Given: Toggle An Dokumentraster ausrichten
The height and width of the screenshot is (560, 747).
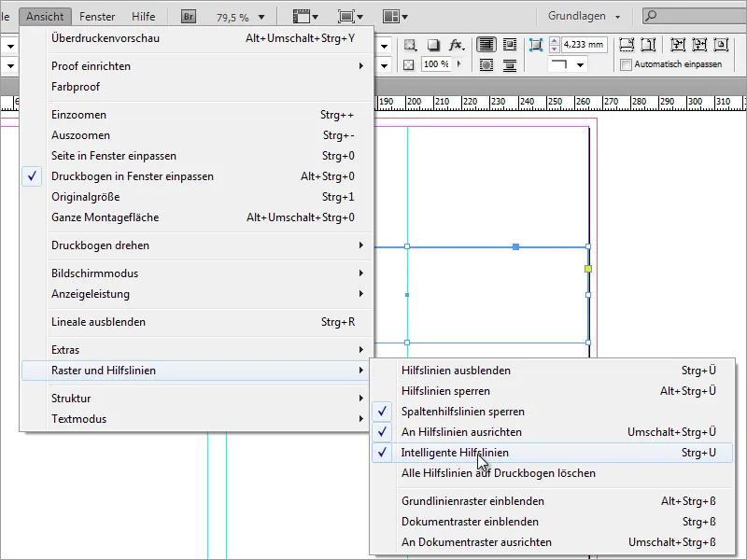Looking at the screenshot, I should (x=552, y=542).
